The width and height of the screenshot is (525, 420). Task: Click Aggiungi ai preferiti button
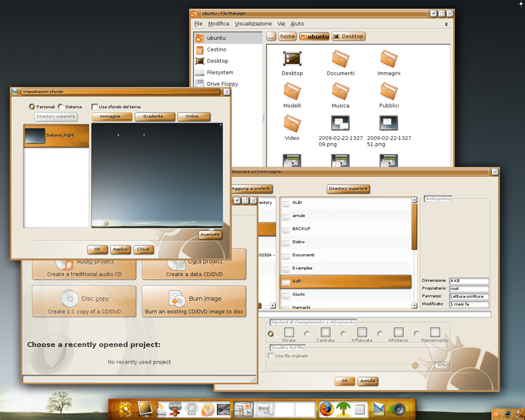coord(252,189)
